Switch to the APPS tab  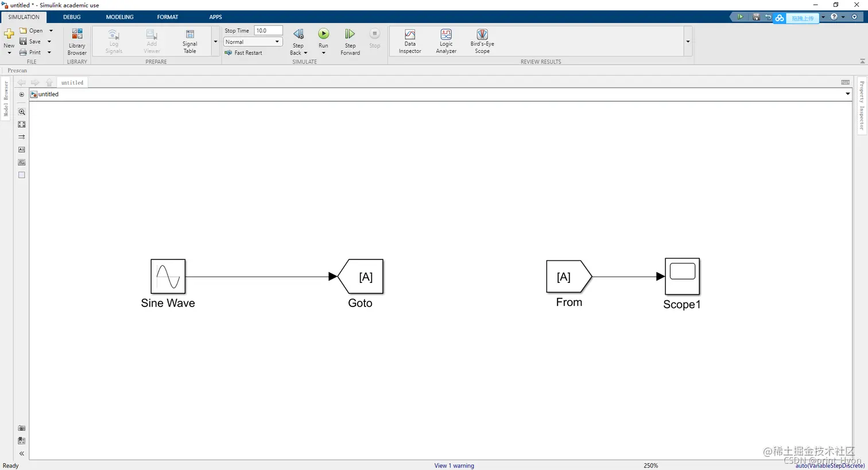coord(216,17)
